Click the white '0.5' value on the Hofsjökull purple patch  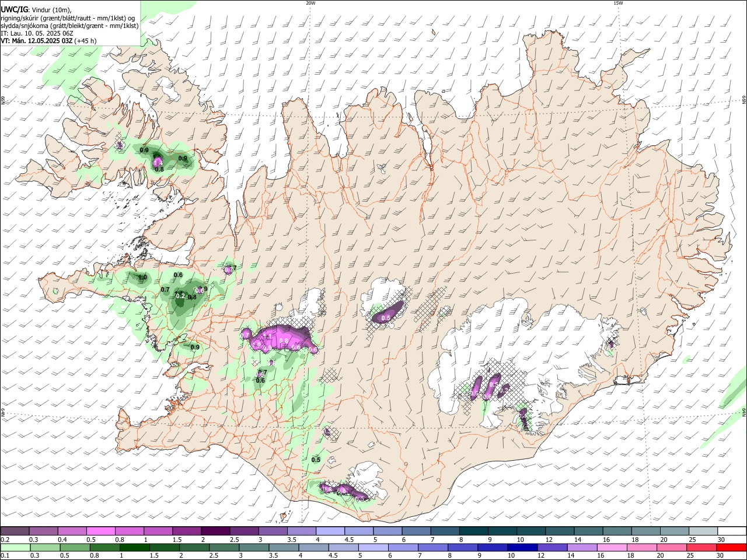coord(385,318)
